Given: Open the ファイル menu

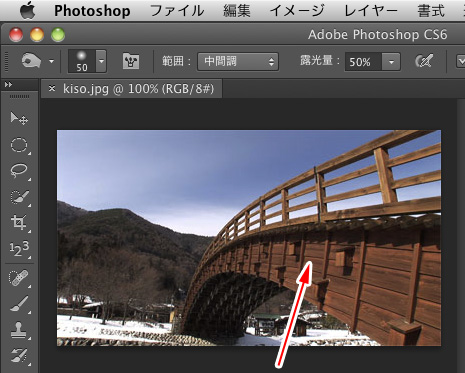Looking at the screenshot, I should 177,11.
